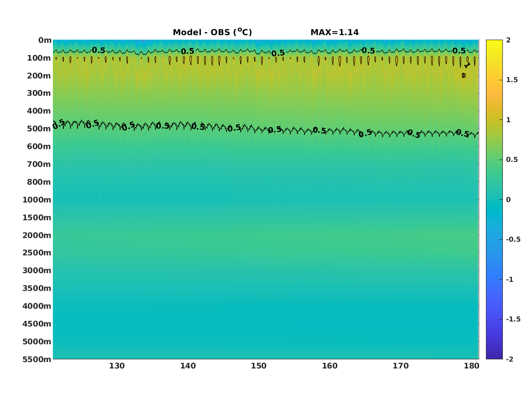Click the colorbar tick label '-1.5'
The width and height of the screenshot is (532, 399).
513,319
